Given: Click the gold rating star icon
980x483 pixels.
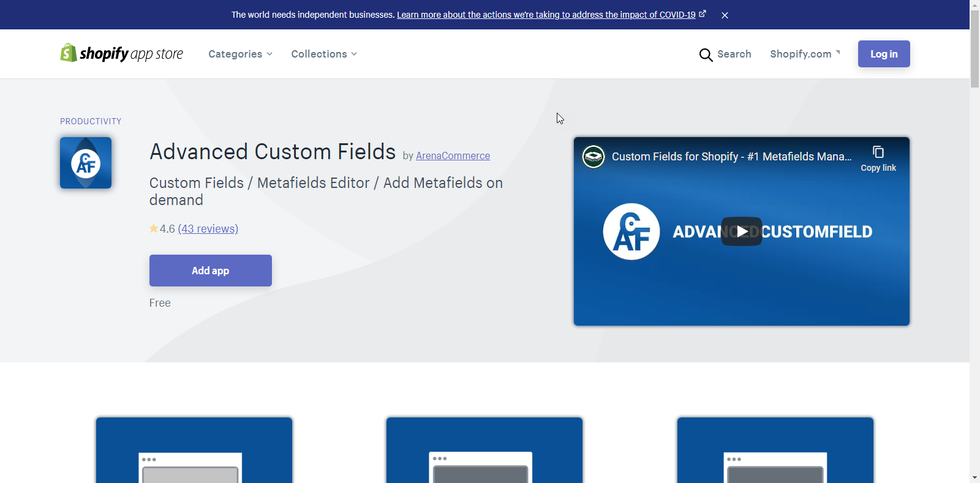Looking at the screenshot, I should [154, 228].
